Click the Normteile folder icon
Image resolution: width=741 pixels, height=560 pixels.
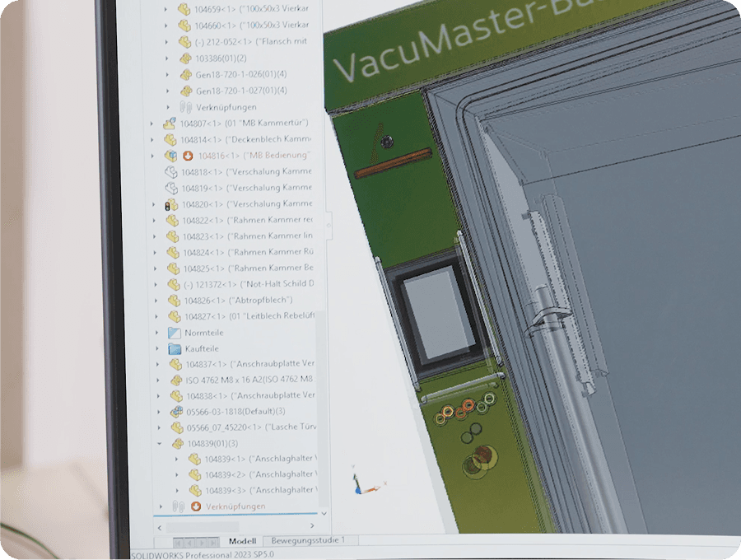[174, 333]
